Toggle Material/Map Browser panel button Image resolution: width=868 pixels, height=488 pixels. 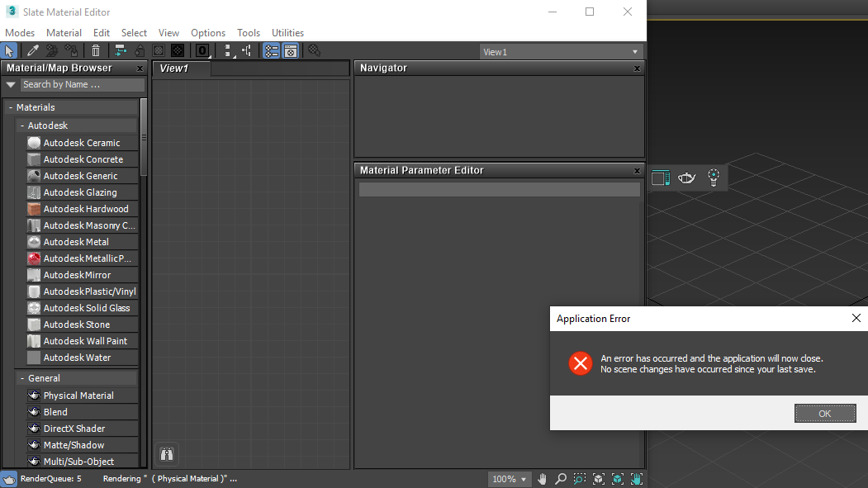[271, 51]
